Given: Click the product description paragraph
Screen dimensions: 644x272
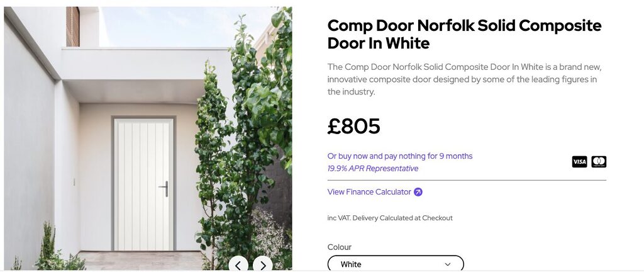Looking at the screenshot, I should click(465, 79).
